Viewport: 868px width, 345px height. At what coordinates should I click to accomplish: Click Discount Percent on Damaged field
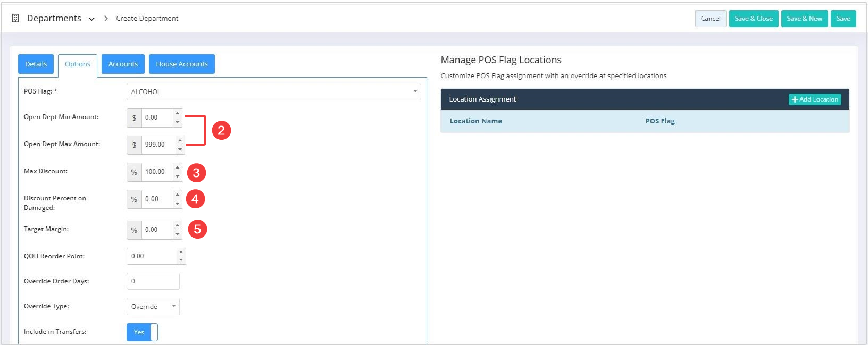point(157,199)
